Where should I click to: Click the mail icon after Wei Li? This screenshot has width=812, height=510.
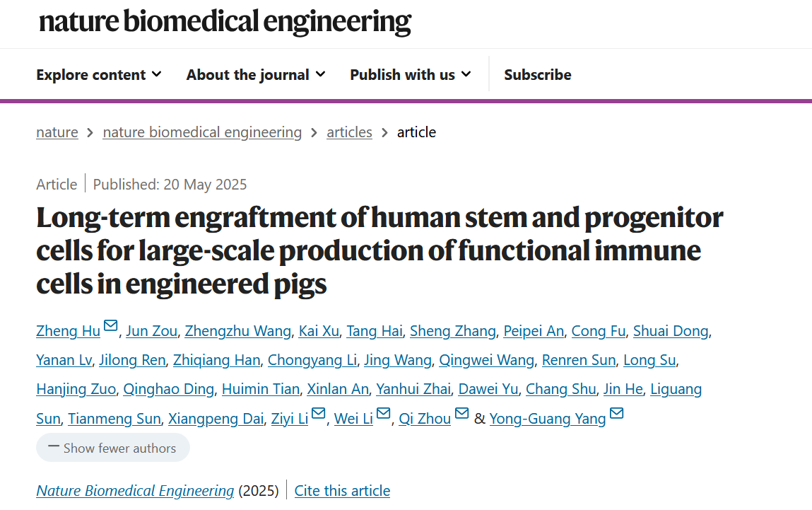click(383, 414)
